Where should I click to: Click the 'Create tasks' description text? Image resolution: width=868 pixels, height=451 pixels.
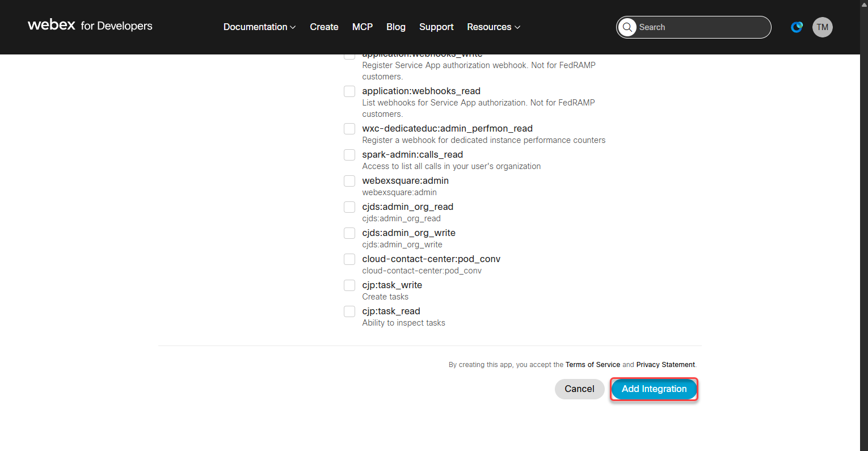[x=385, y=297]
